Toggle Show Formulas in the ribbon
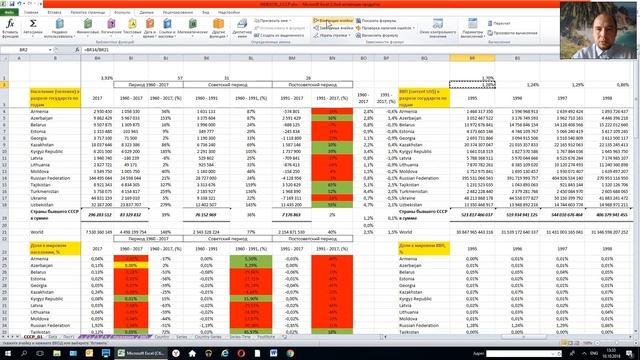This screenshot has height=360, width=640. coord(376,20)
